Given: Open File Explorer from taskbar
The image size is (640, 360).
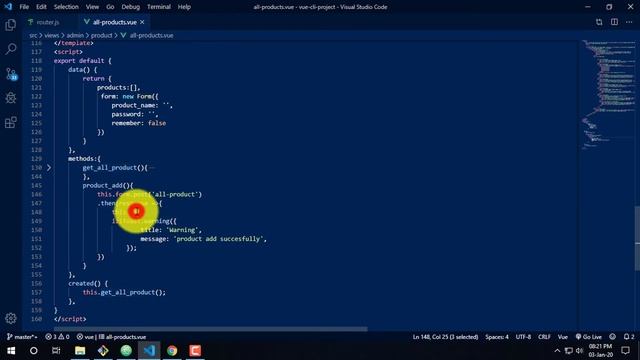Looking at the screenshot, I should 80,351.
